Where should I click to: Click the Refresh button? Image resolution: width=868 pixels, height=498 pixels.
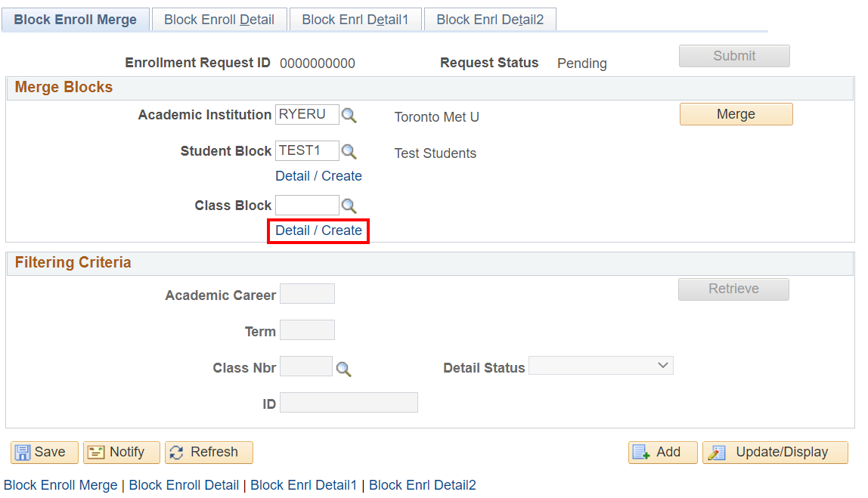click(209, 453)
